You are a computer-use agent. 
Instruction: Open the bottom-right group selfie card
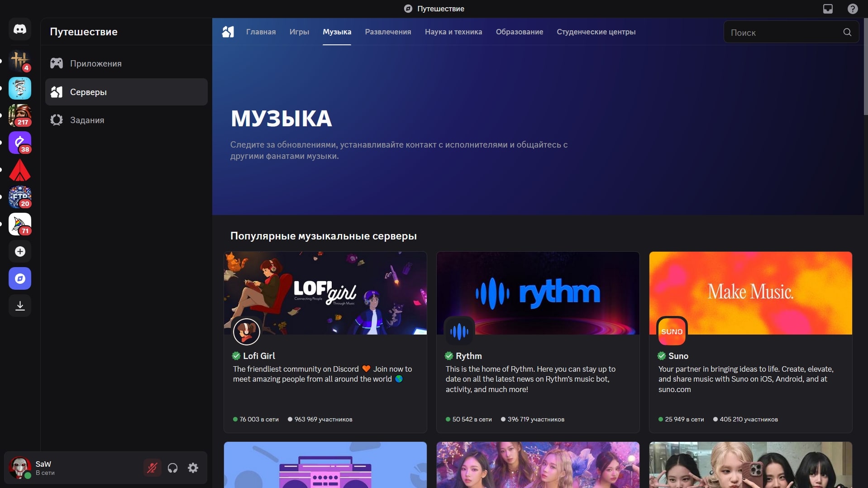750,465
